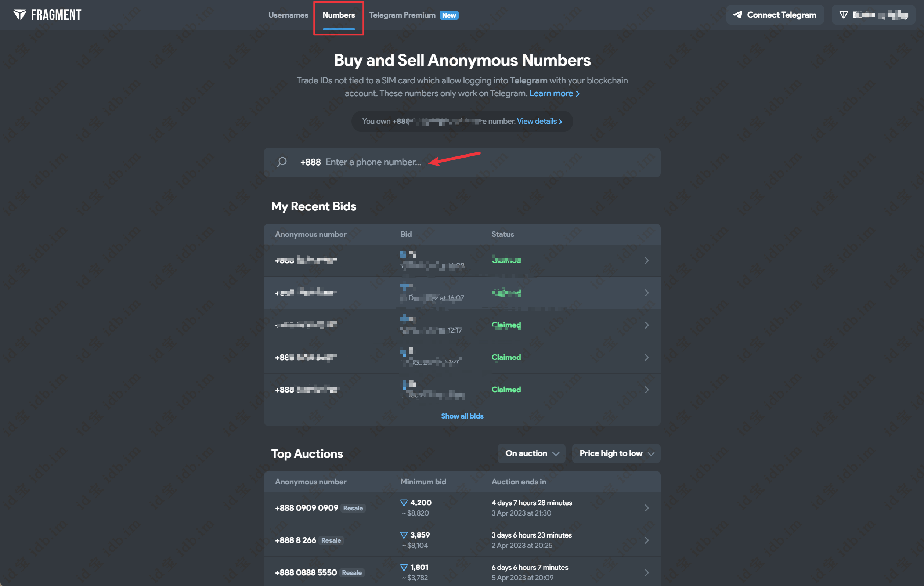
Task: Click chevron of the first recent bid row
Action: [x=647, y=261]
